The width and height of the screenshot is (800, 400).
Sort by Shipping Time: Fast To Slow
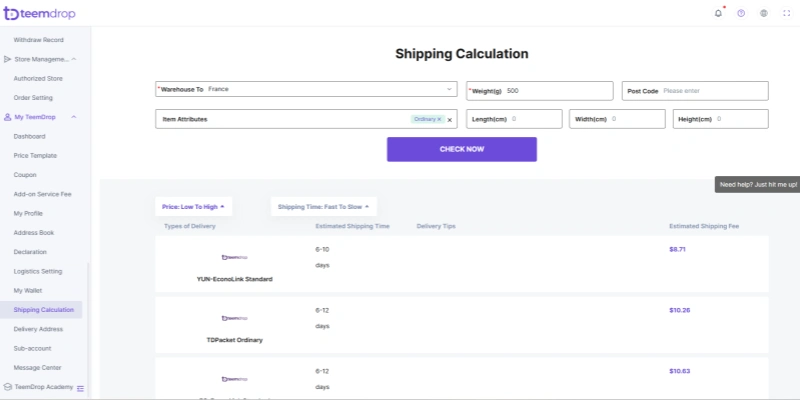[323, 207]
